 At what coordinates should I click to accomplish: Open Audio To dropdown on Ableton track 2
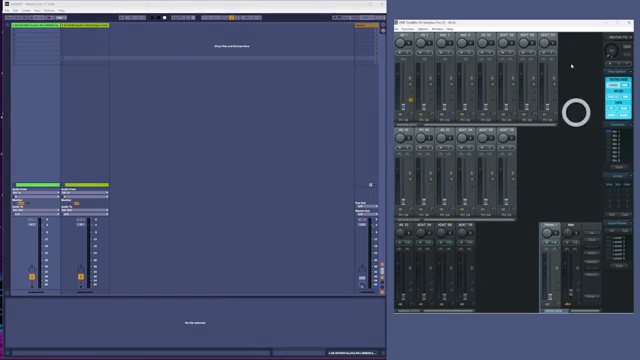tap(85, 210)
